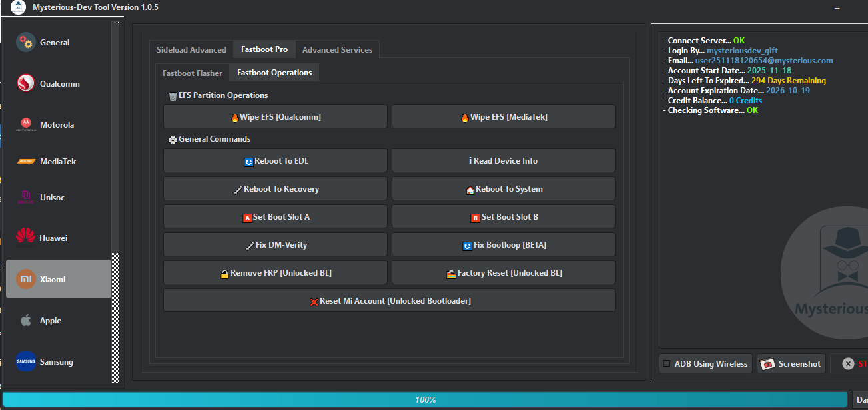Click the 100% progress bar

pyautogui.click(x=426, y=399)
